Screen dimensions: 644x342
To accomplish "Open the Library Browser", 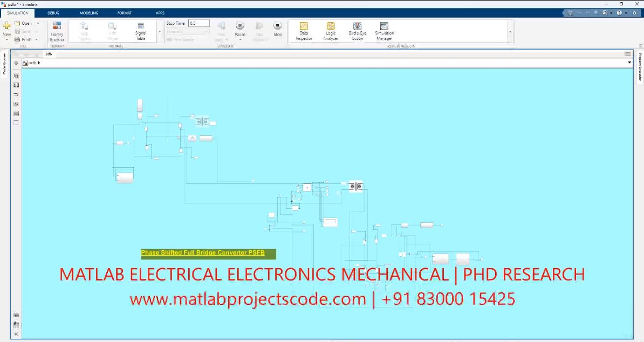I will pyautogui.click(x=57, y=31).
